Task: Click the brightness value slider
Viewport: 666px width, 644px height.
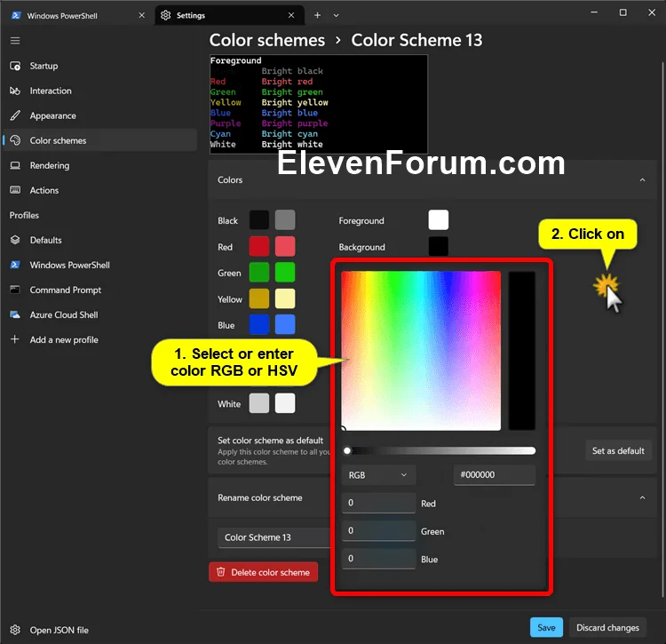Action: pyautogui.click(x=440, y=450)
